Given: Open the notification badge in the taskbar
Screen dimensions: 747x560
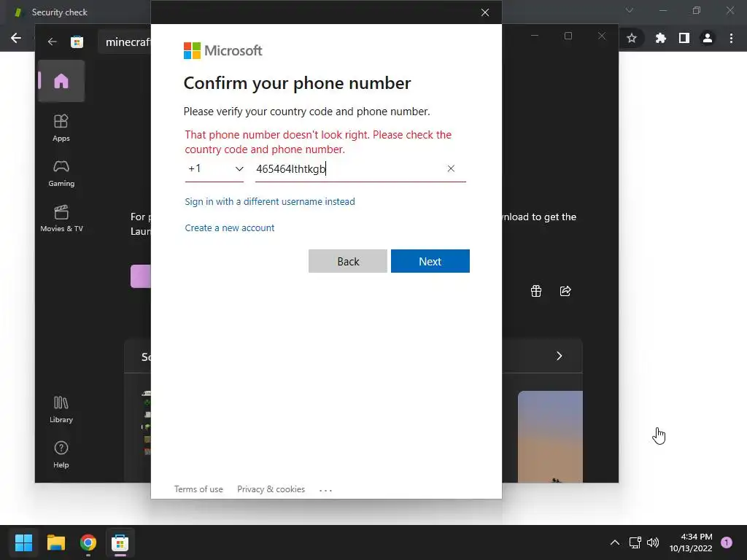Looking at the screenshot, I should pyautogui.click(x=727, y=542).
